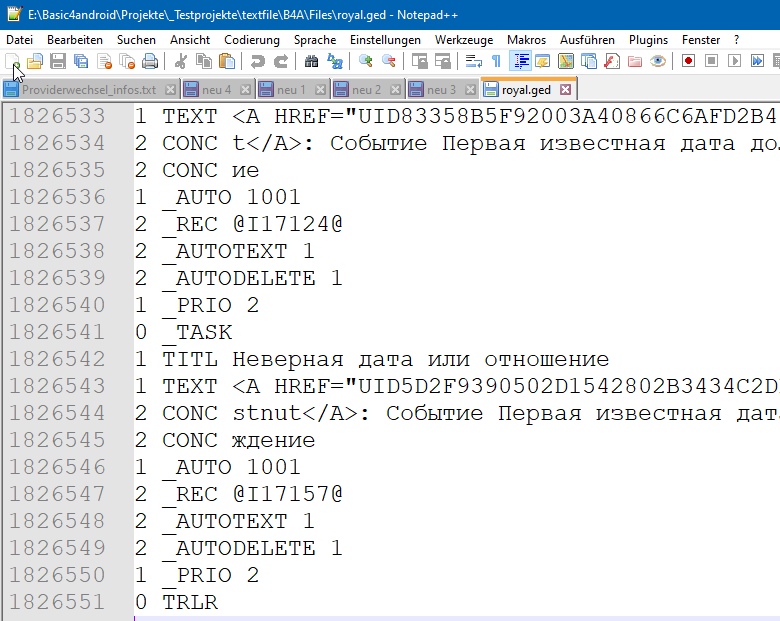Screen dimensions: 780x621
Task: Close the royal.ged tab
Action: click(565, 90)
